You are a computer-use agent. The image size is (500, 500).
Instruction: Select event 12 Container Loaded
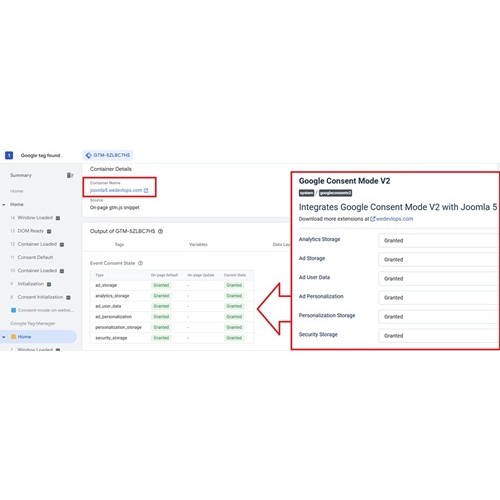(x=34, y=244)
